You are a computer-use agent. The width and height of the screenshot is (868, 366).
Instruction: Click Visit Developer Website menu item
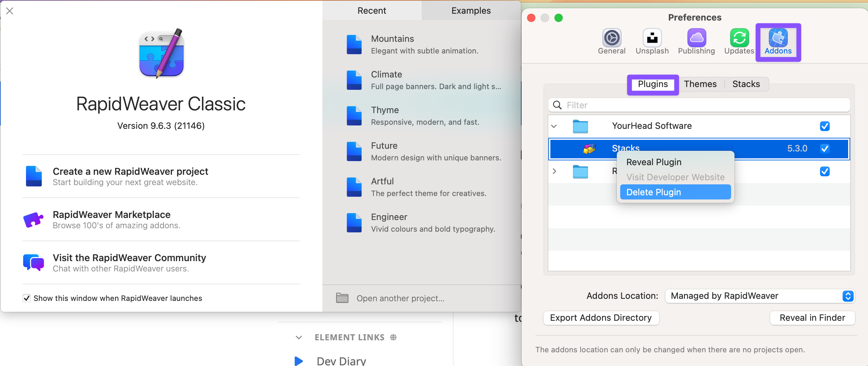click(675, 177)
